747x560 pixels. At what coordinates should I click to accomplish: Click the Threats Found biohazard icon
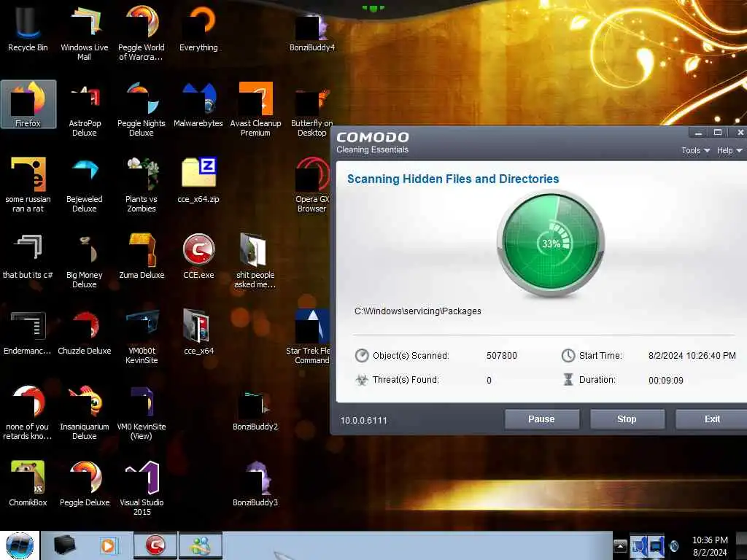pyautogui.click(x=362, y=379)
